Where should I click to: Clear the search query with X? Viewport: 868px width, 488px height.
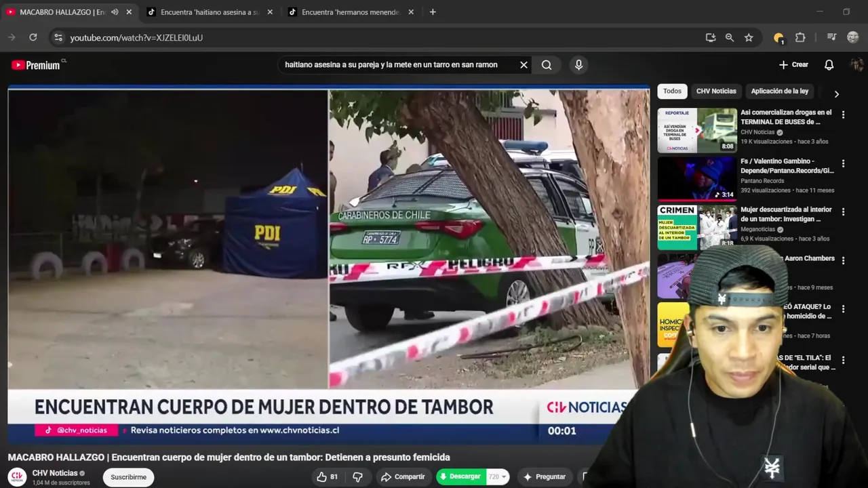pos(524,65)
